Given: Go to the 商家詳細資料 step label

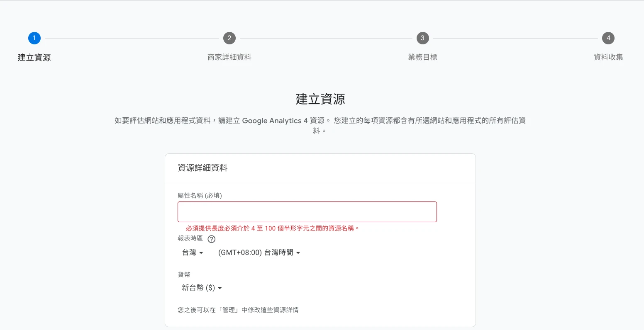Looking at the screenshot, I should [229, 57].
